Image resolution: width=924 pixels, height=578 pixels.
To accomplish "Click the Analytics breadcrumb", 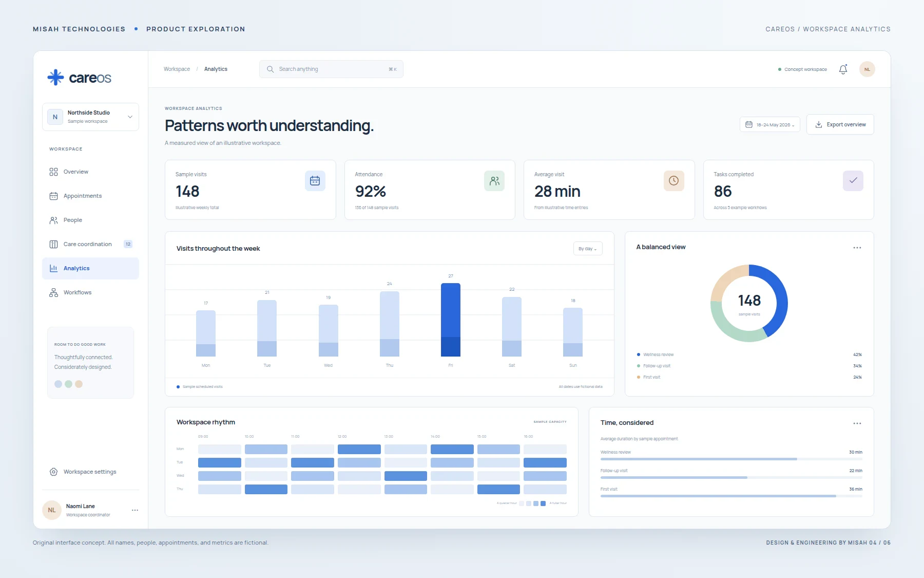I will tap(216, 69).
